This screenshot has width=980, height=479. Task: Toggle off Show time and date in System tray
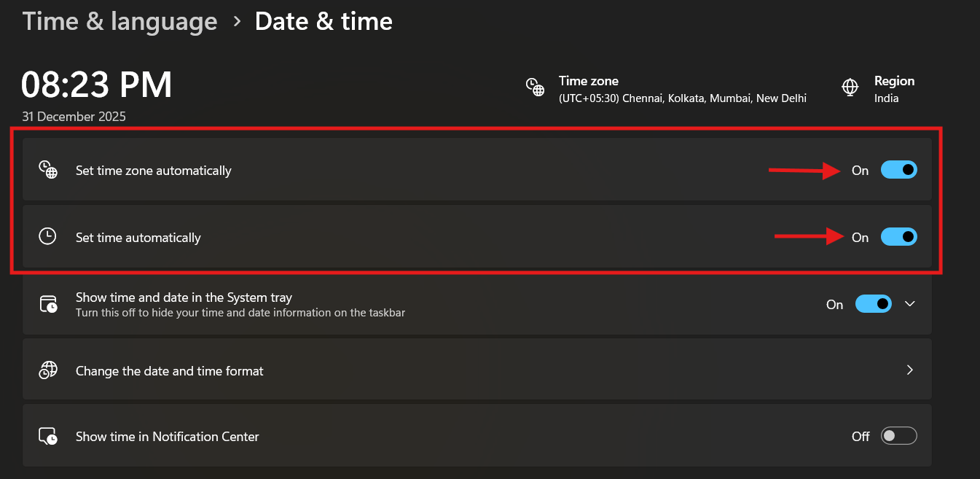pos(873,304)
